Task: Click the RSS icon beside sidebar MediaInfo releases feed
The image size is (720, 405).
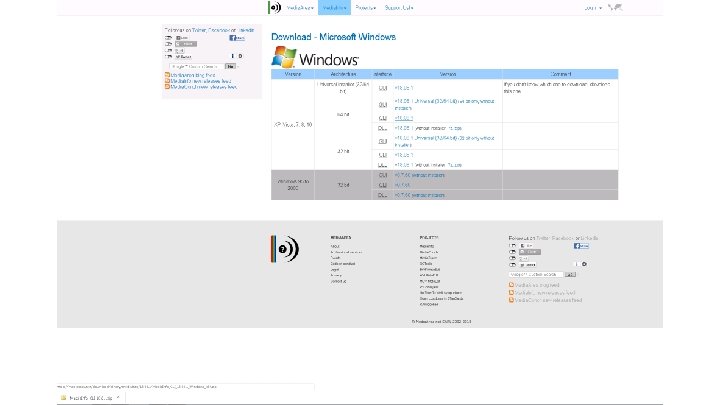Action: (167, 81)
